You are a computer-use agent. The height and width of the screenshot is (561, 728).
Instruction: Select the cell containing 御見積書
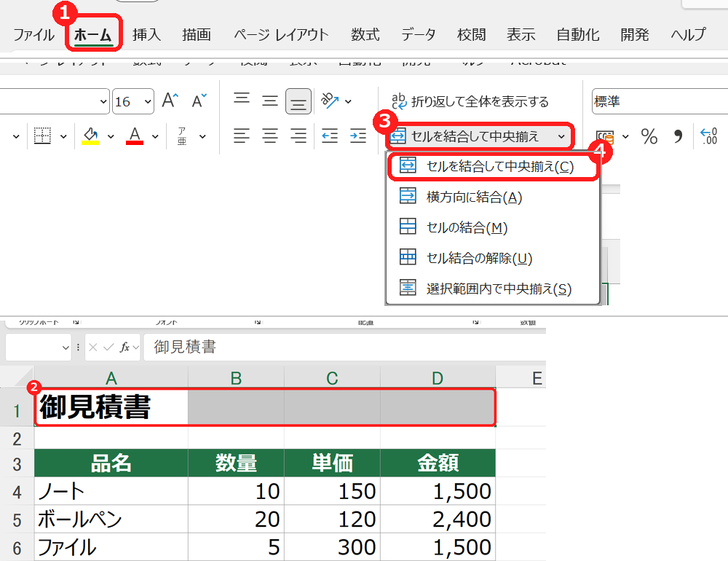pos(111,407)
